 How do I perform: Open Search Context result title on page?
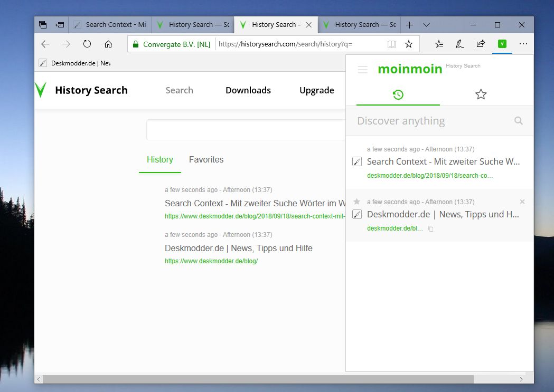(x=255, y=203)
